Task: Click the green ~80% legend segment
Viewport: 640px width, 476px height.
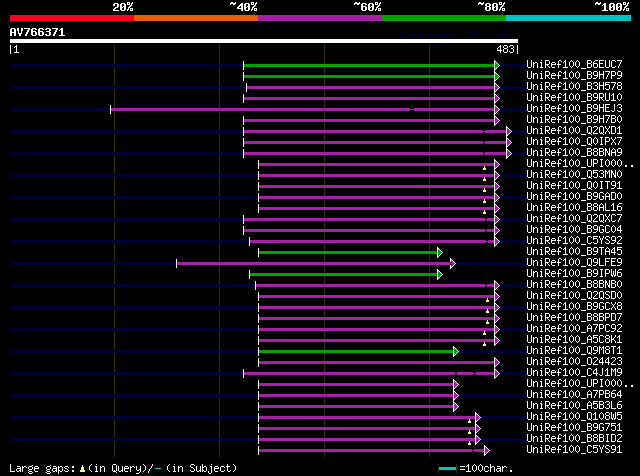Action: click(444, 18)
